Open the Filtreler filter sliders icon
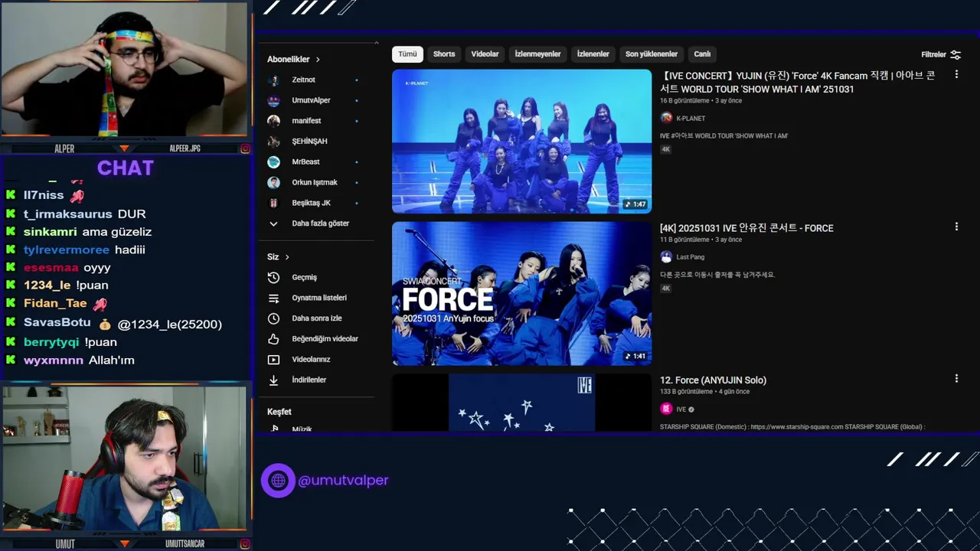980x551 pixels. pyautogui.click(x=955, y=54)
